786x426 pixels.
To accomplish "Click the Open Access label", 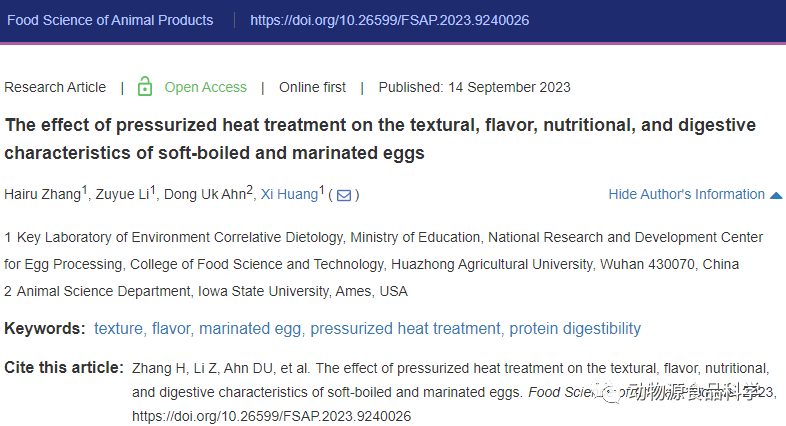I will pyautogui.click(x=206, y=87).
